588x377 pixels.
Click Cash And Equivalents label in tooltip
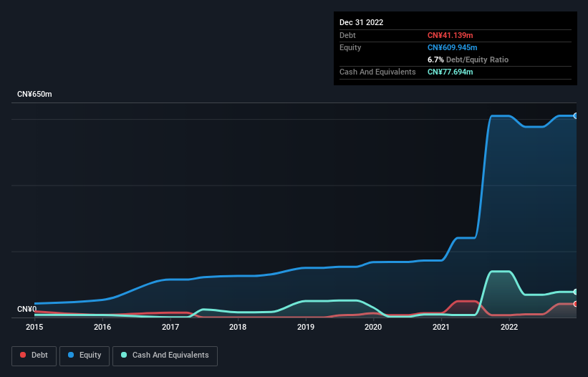click(377, 72)
